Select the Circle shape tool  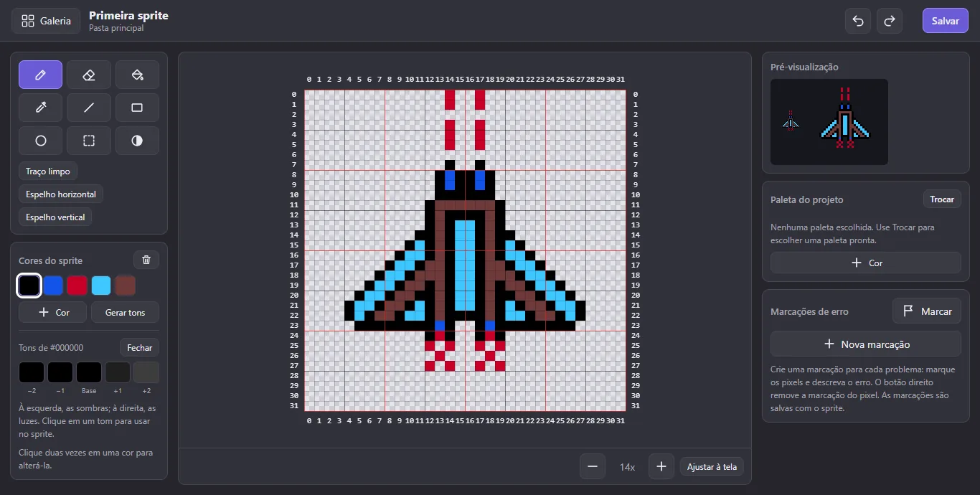click(x=40, y=141)
